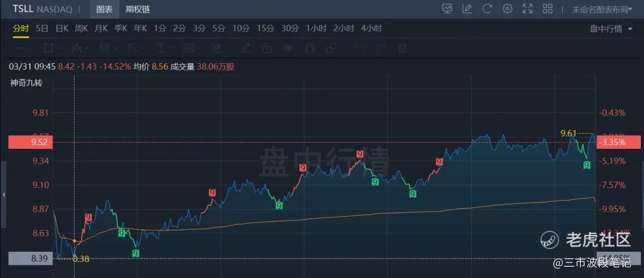Select the 15分 interval
This screenshot has width=644, height=278.
pos(266,29)
